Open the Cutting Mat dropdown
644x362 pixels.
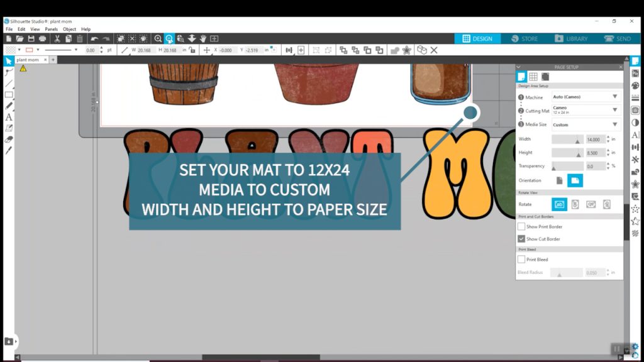click(586, 109)
